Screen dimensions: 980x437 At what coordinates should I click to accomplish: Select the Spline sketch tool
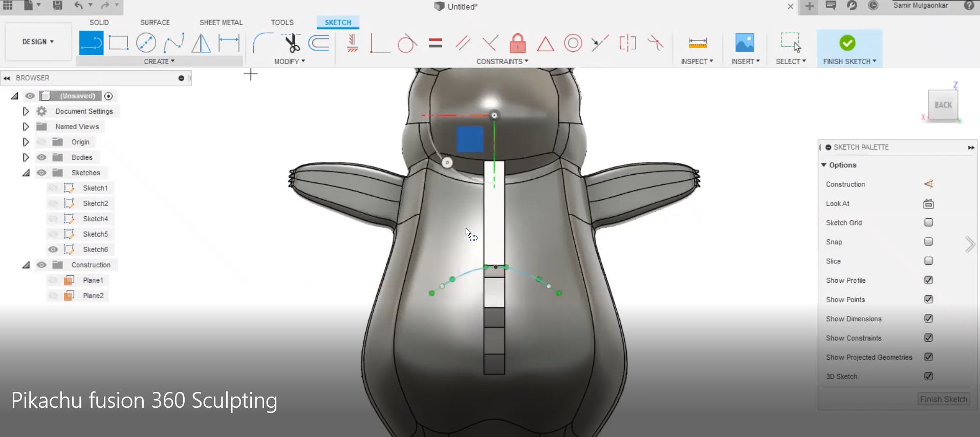click(174, 43)
